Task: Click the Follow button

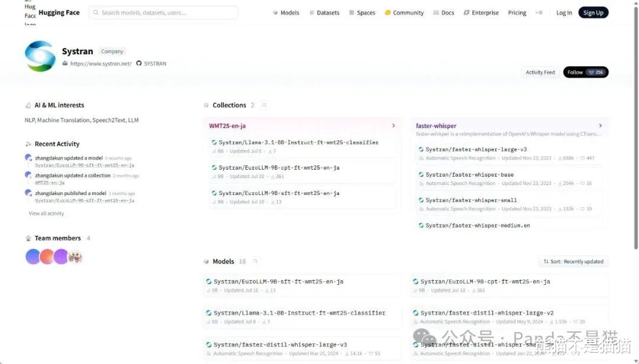Action: [586, 72]
